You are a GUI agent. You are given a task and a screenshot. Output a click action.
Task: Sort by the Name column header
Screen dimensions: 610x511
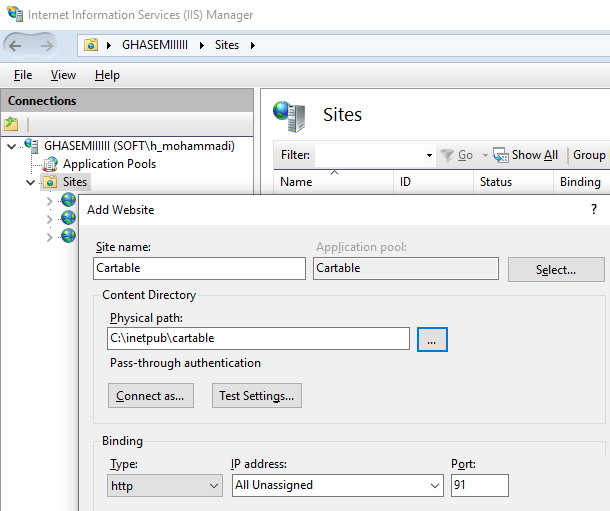point(334,182)
